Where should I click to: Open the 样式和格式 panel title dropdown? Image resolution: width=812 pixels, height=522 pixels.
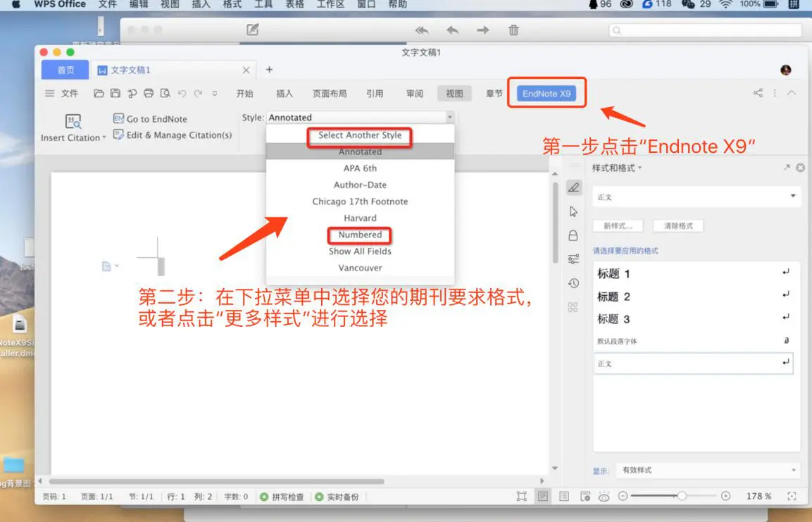pyautogui.click(x=639, y=168)
